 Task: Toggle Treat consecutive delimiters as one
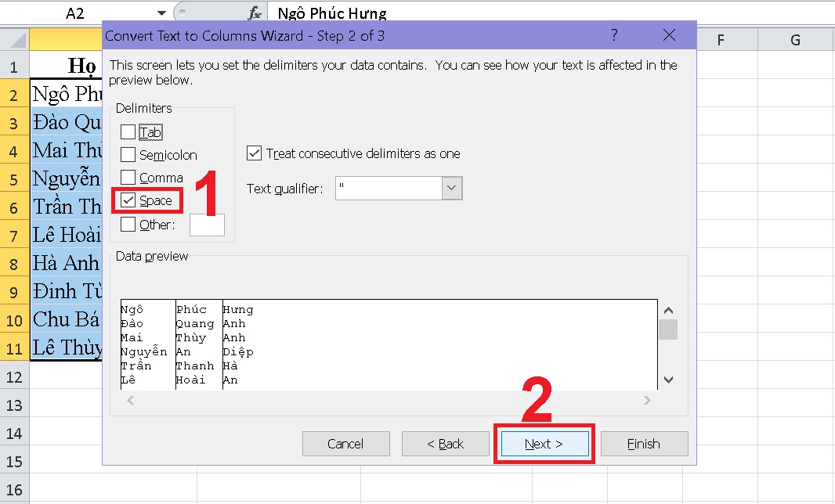pos(254,153)
